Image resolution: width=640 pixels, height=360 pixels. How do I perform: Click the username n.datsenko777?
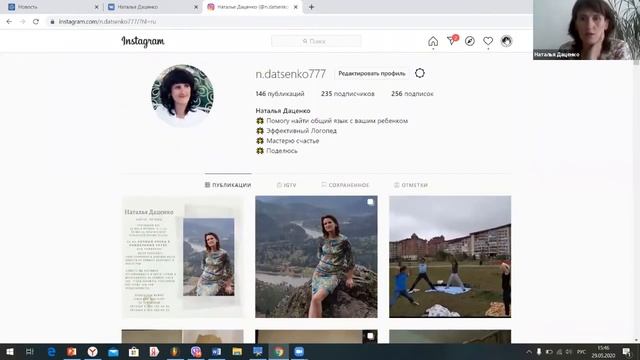(291, 74)
